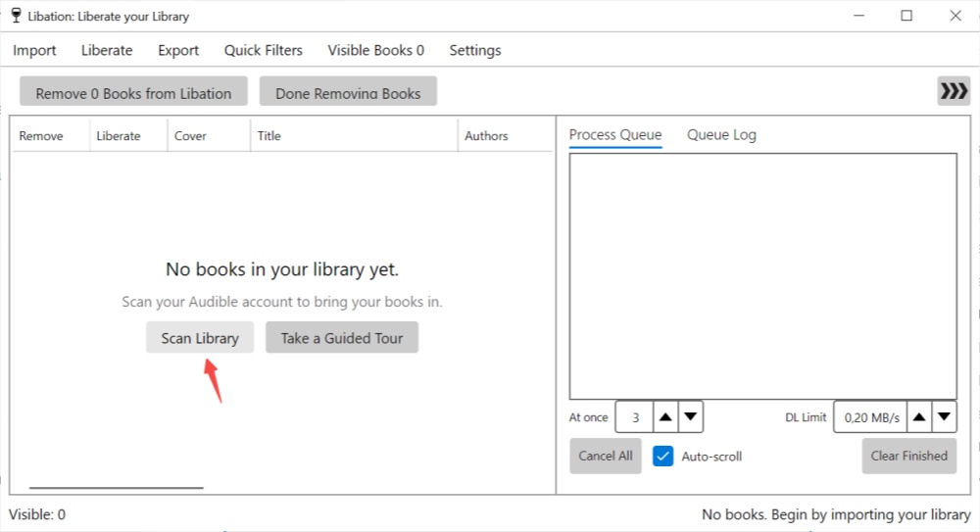Click the Cancel All button
Viewport: 980px width, 532px height.
point(606,456)
